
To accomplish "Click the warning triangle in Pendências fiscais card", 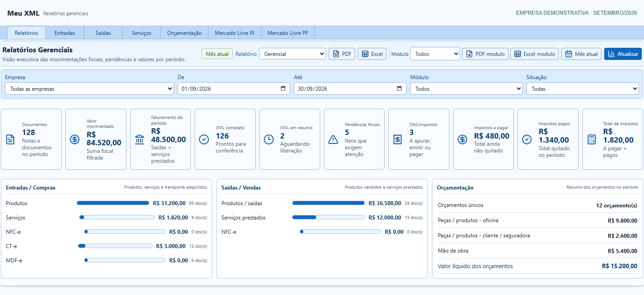I will (333, 139).
